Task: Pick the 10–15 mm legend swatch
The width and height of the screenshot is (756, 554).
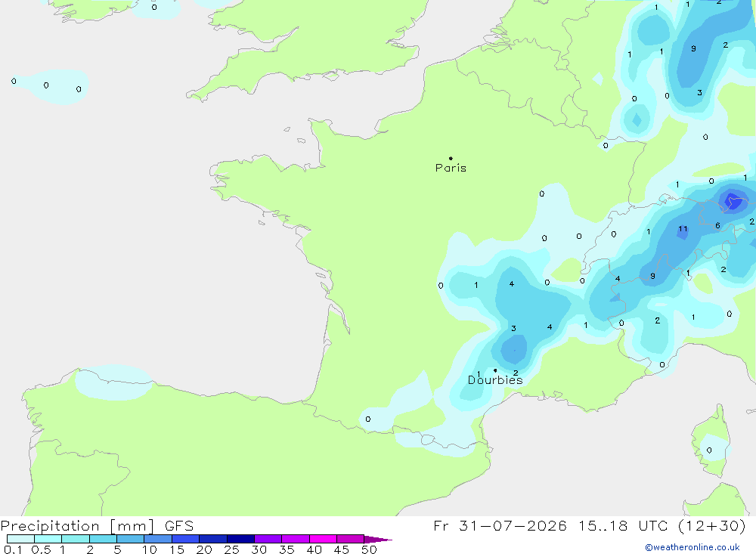Action: click(158, 539)
